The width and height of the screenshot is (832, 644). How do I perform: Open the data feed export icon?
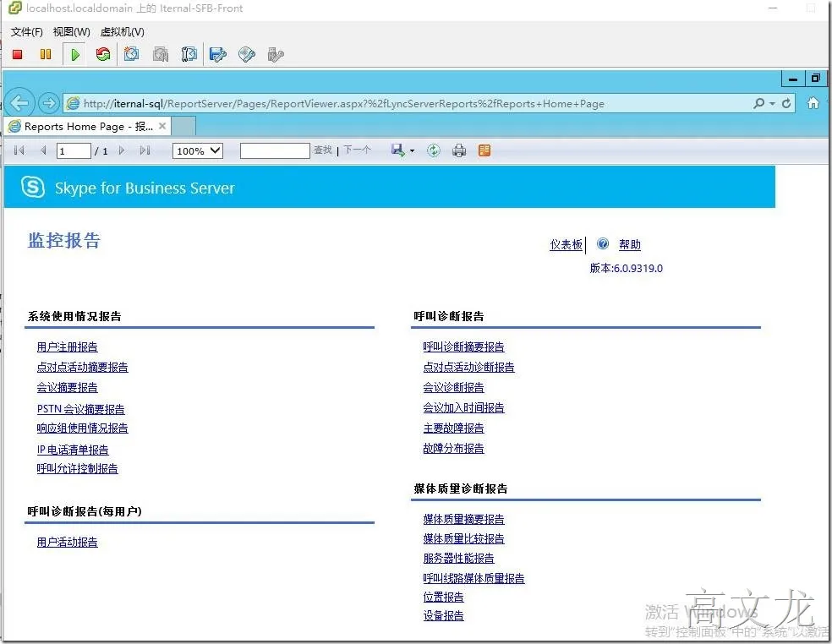point(484,150)
